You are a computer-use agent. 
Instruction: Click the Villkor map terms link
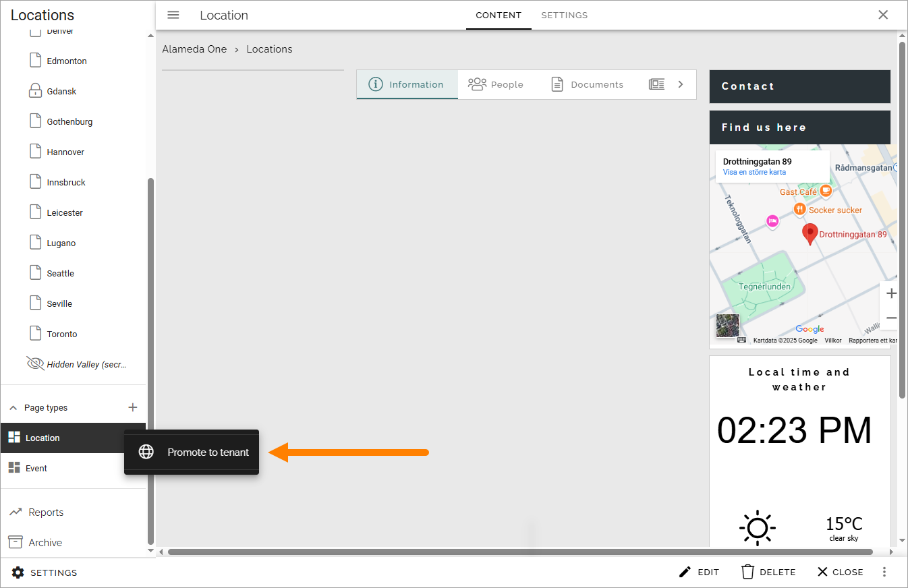[833, 341]
